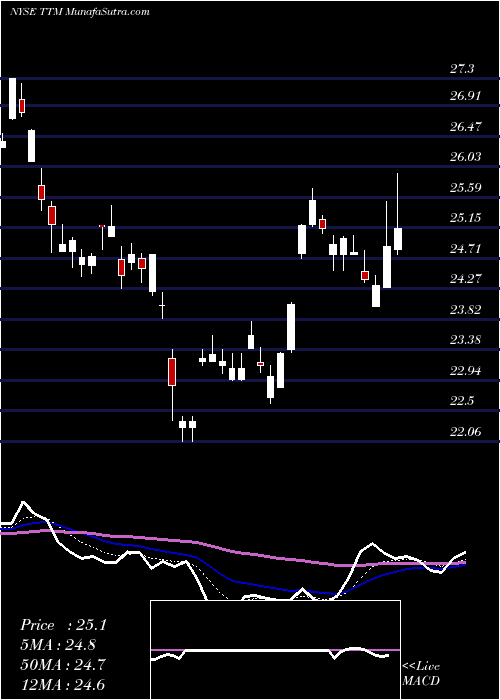The height and width of the screenshot is (700, 500).
Task: Select the 22.5 price axis label
Action: tap(462, 401)
